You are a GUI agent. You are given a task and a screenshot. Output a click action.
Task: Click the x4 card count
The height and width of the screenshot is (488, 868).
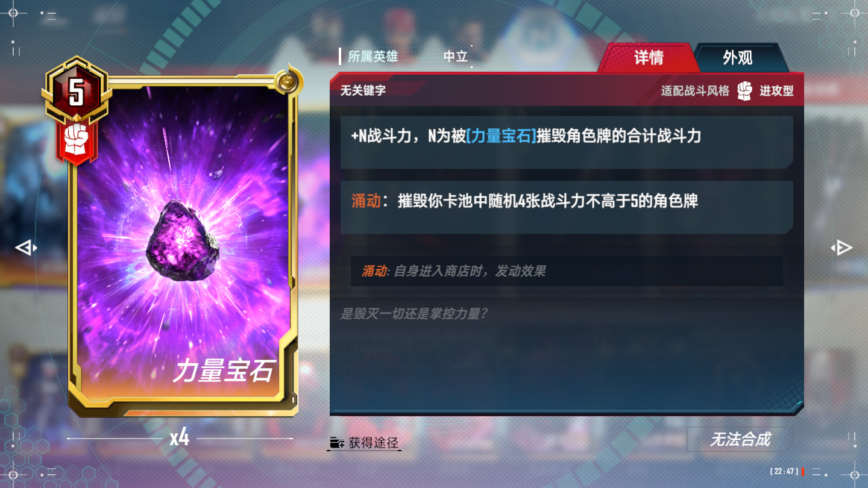click(180, 438)
